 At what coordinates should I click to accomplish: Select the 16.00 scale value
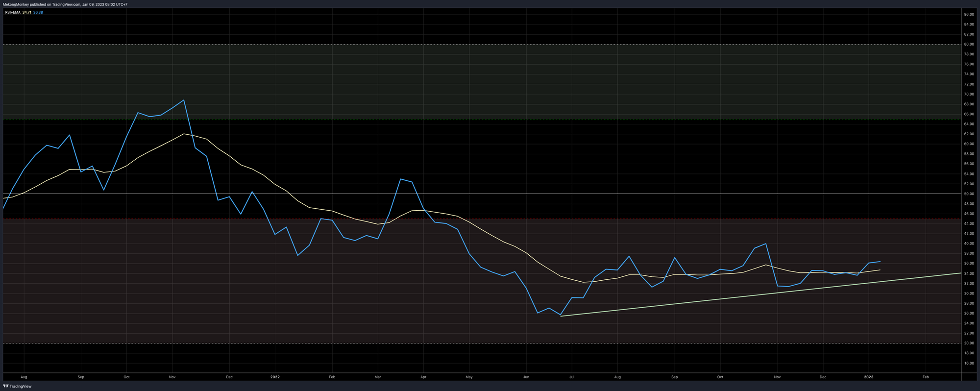pyautogui.click(x=969, y=363)
